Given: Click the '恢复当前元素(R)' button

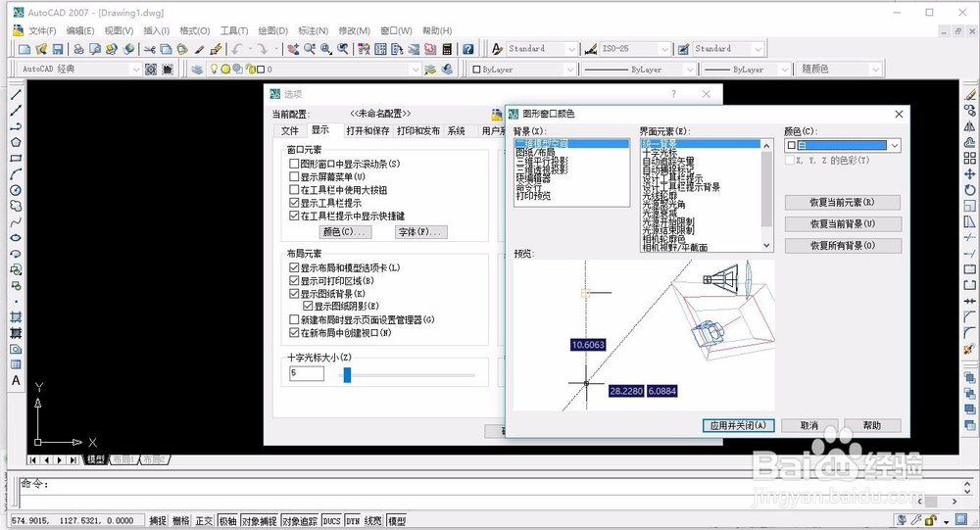Looking at the screenshot, I should coord(843,203).
